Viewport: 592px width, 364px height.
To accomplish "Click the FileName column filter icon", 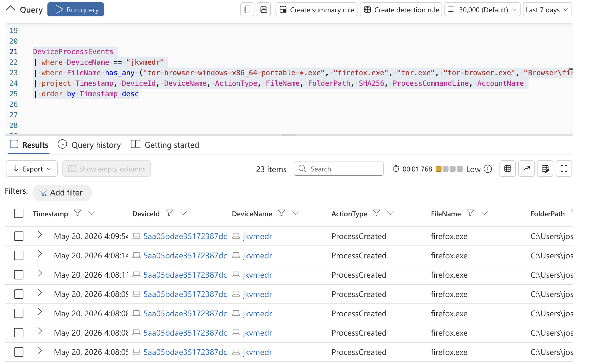I will 470,213.
